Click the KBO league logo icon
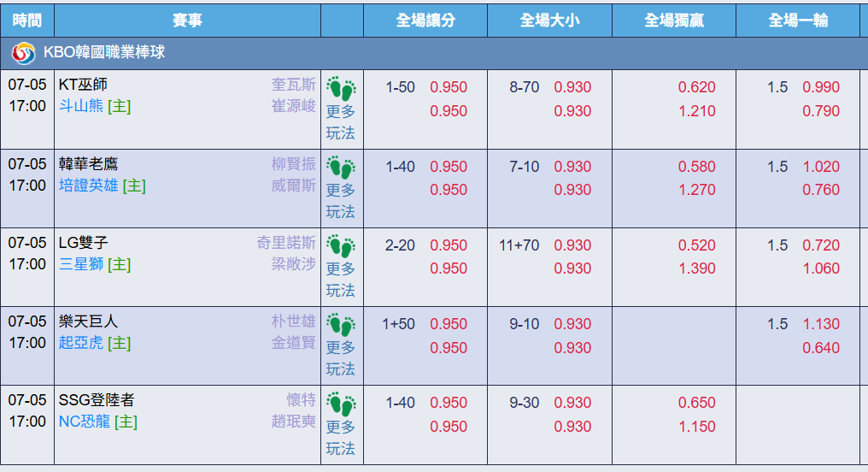868x472 pixels. [23, 53]
